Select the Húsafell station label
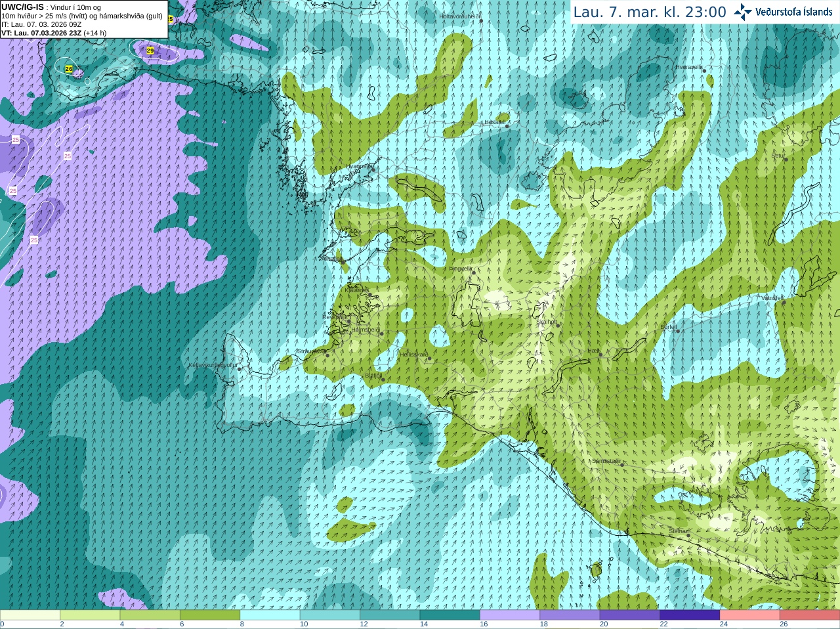Viewport: 840px width, 629px height. (495, 122)
